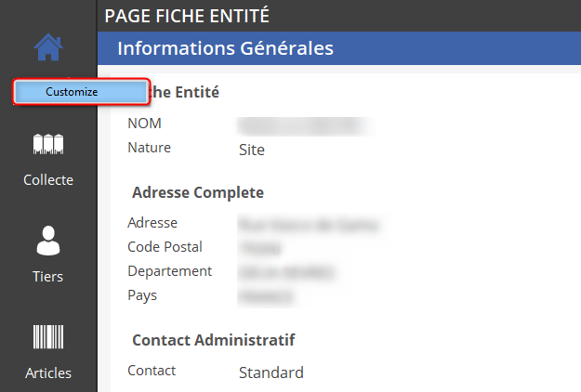Click the Fiche Entité section heading
This screenshot has width=581, height=392.
tap(183, 92)
